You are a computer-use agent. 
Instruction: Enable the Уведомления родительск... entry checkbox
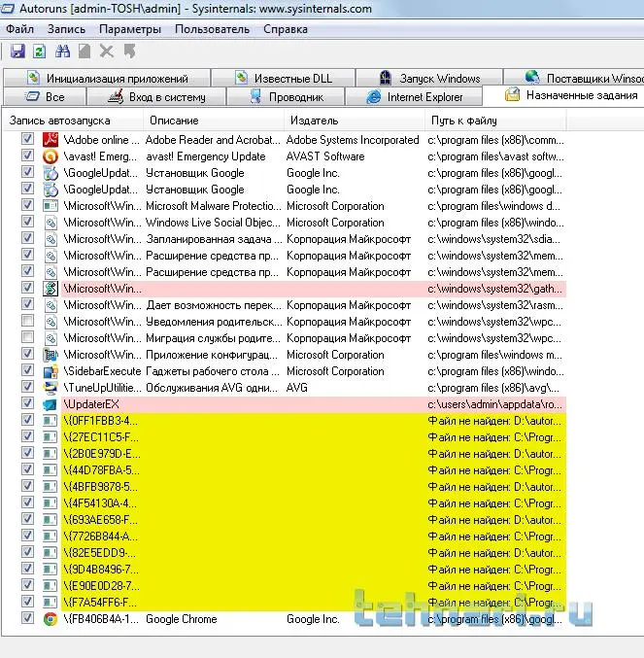pyautogui.click(x=27, y=321)
